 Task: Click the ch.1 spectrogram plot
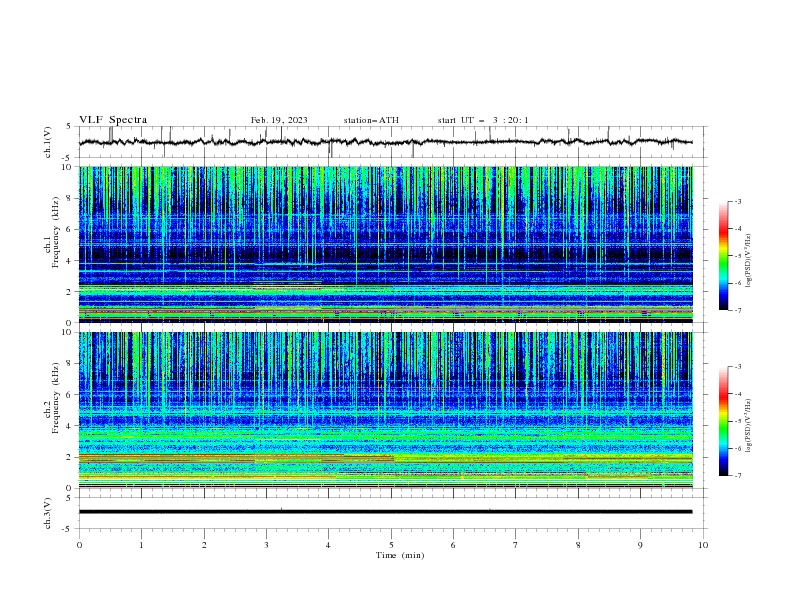pos(386,244)
